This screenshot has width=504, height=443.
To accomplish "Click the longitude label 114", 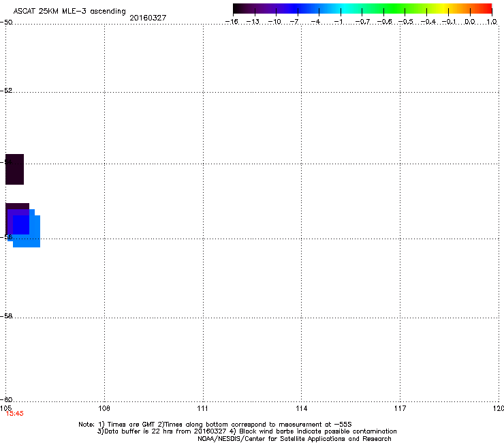I will pyautogui.click(x=302, y=408).
